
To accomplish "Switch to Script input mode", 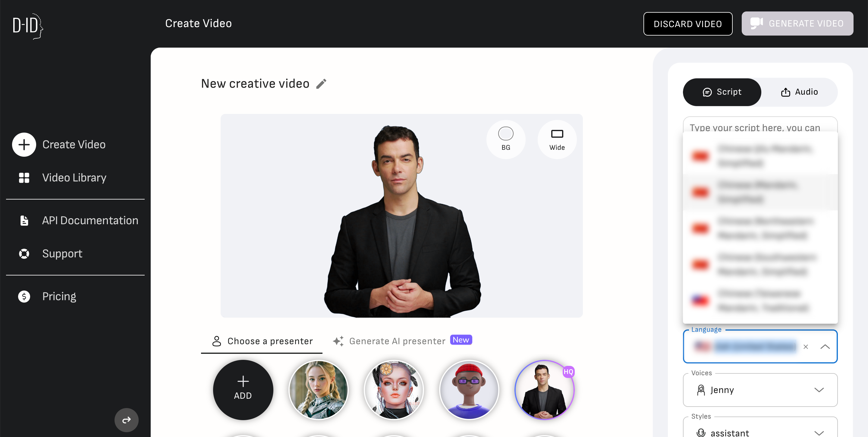I will 722,92.
